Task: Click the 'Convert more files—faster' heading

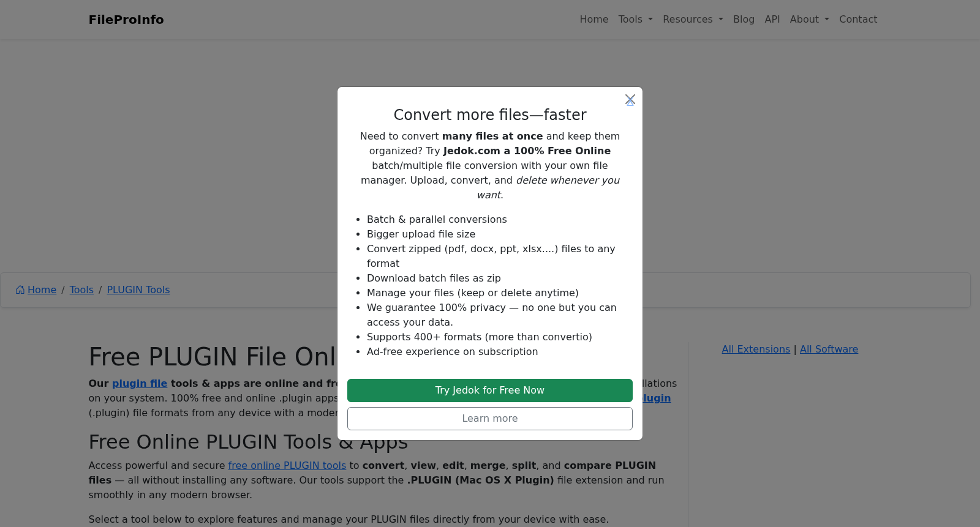Action: click(x=490, y=115)
